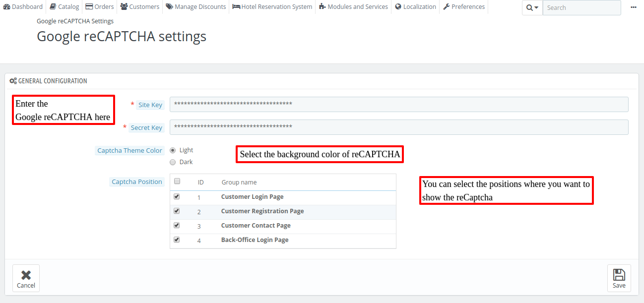644x303 pixels.
Task: Open the Hotel Reservation System menu
Action: coord(272,7)
